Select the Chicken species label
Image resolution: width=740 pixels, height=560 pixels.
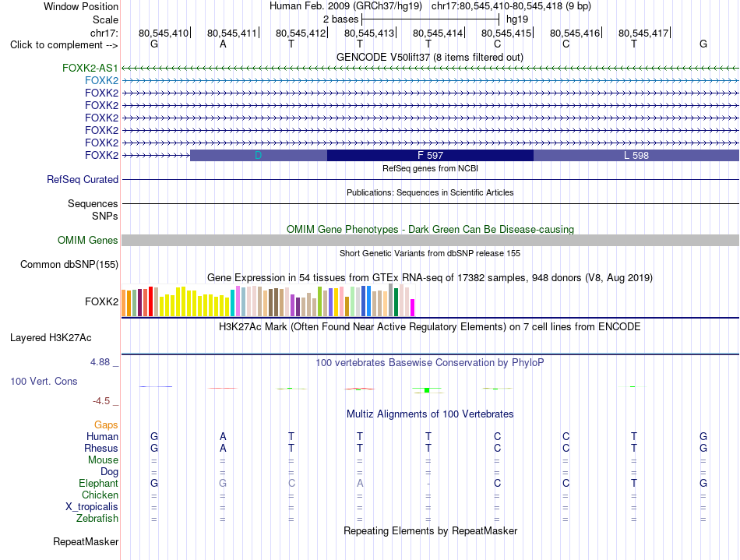coord(100,495)
